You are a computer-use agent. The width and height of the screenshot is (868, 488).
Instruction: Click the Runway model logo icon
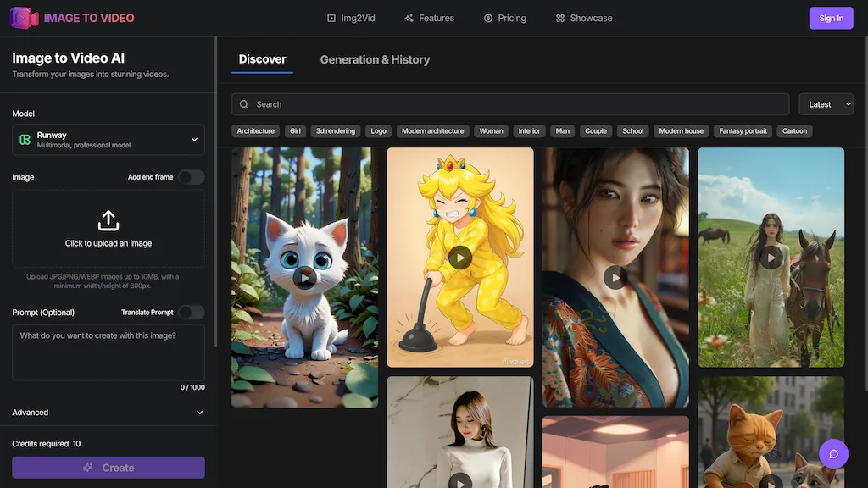tap(25, 140)
